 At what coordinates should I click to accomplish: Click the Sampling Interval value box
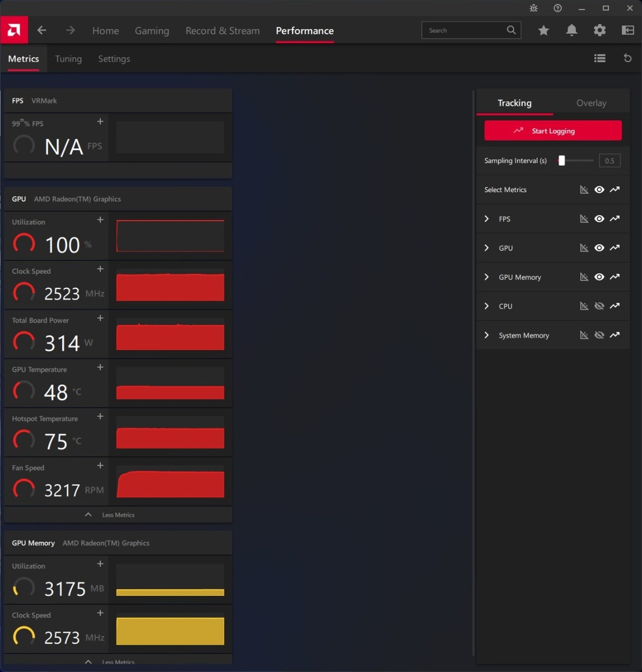[x=609, y=161]
